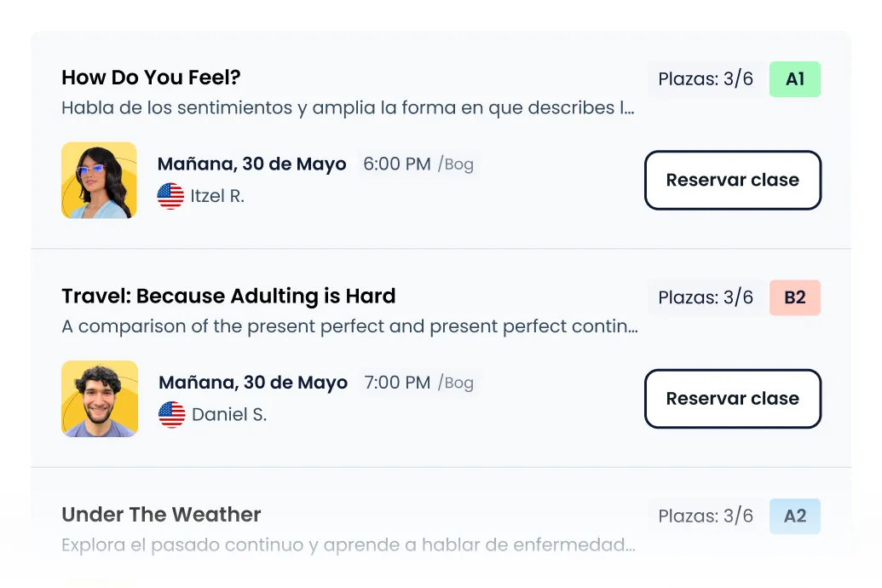The width and height of the screenshot is (882, 588).
Task: Select the green A1 level badge
Action: 795,79
